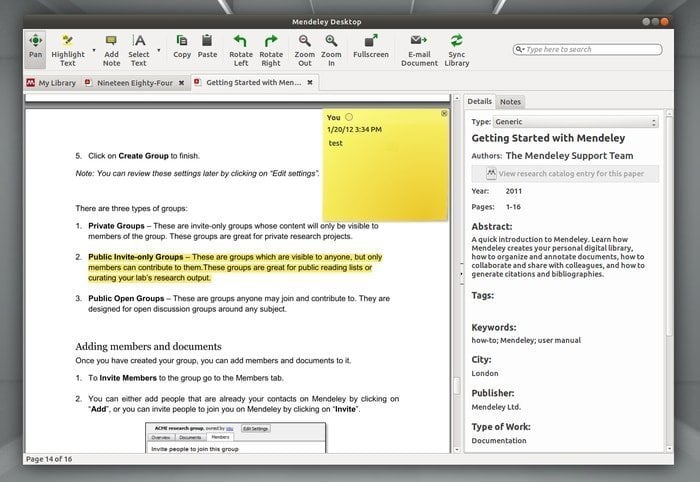Open the My Library tab
The width and height of the screenshot is (700, 482).
point(52,83)
